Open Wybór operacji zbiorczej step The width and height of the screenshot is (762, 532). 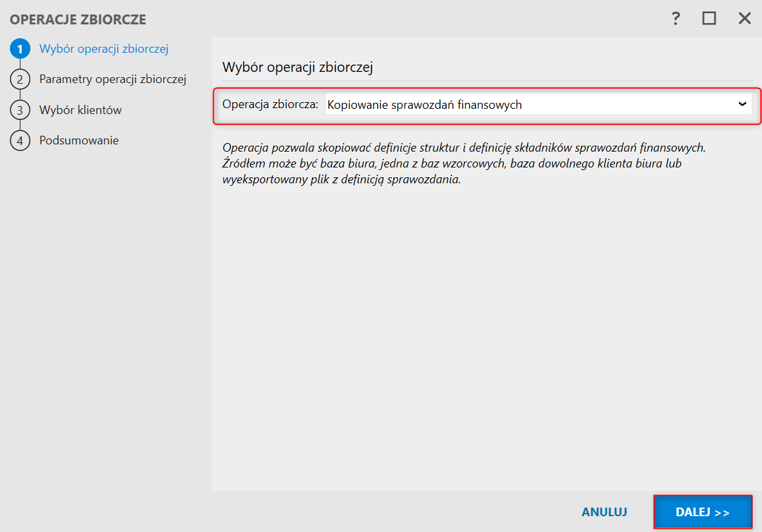(x=104, y=49)
